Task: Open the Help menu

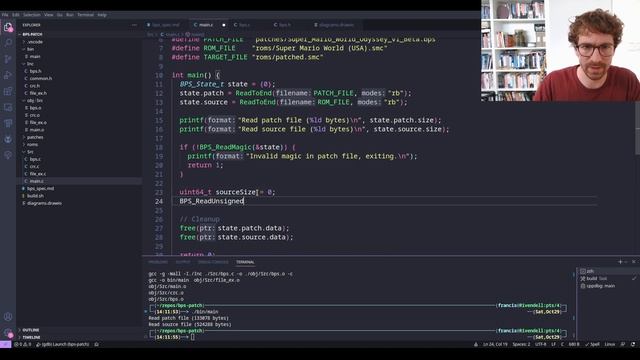Action: (102, 15)
